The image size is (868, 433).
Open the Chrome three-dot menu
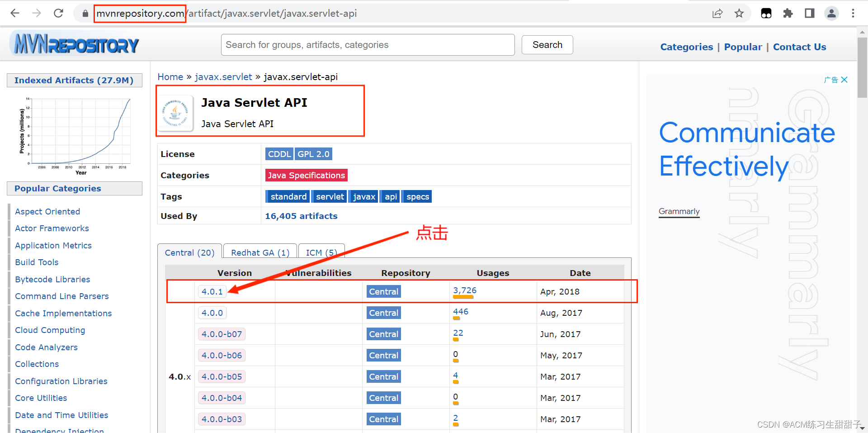coord(853,14)
